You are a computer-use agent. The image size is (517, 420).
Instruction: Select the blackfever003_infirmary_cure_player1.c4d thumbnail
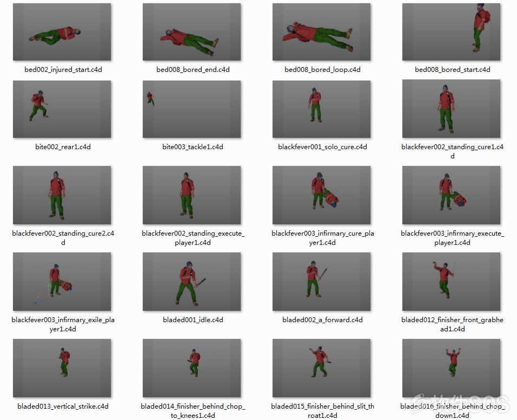pos(321,195)
